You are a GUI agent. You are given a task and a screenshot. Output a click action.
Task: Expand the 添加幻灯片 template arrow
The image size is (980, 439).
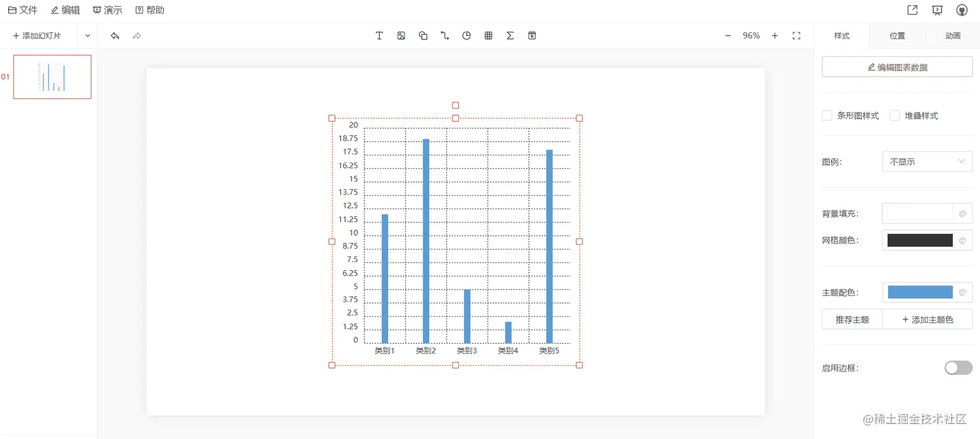[x=87, y=36]
